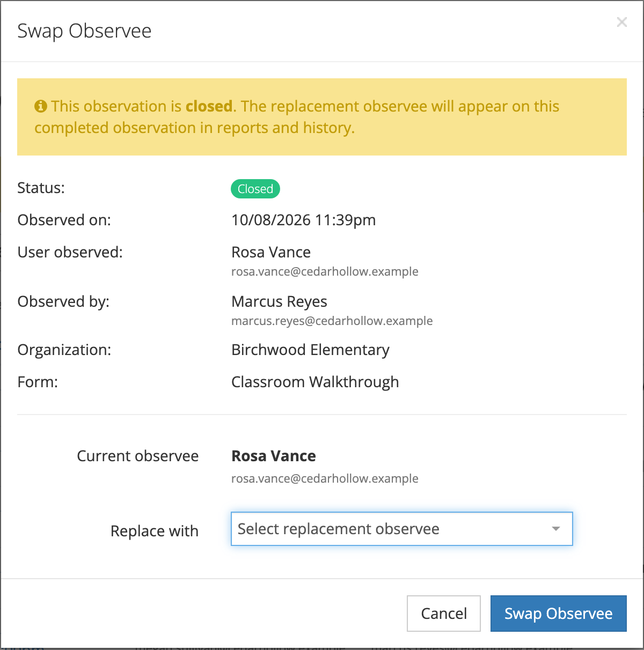The width and height of the screenshot is (644, 650).
Task: Confirm with the blue Swap Observee button
Action: [x=559, y=614]
